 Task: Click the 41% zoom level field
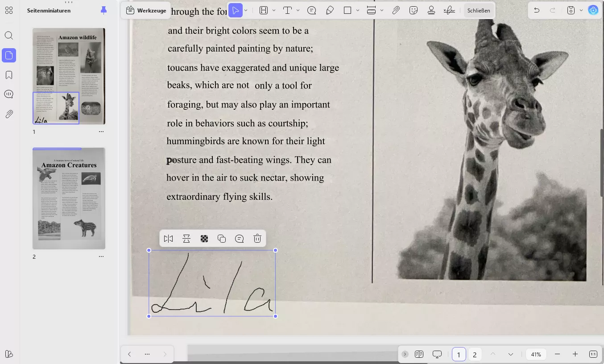point(536,354)
